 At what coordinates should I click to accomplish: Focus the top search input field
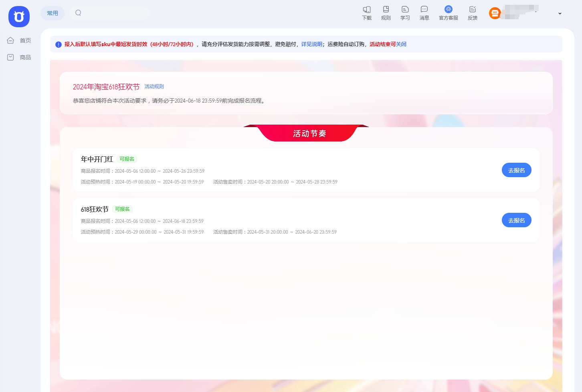(x=114, y=13)
